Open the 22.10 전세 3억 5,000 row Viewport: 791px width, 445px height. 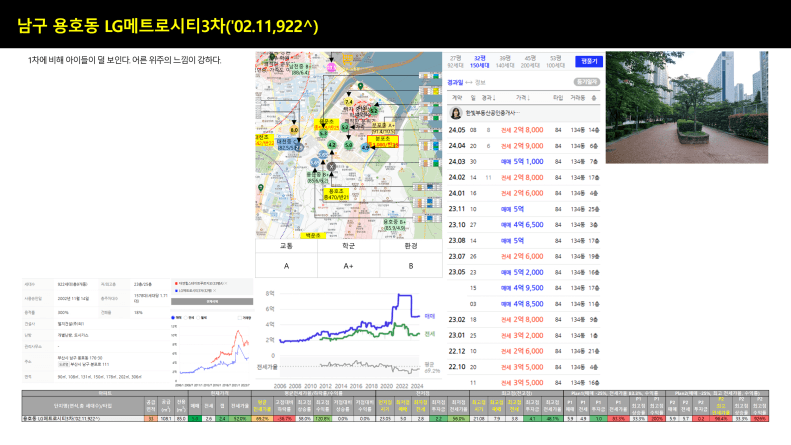click(524, 367)
